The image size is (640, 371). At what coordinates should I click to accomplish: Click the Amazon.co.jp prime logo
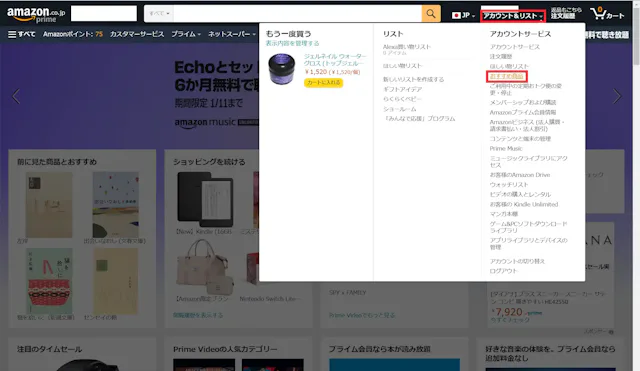[36, 15]
